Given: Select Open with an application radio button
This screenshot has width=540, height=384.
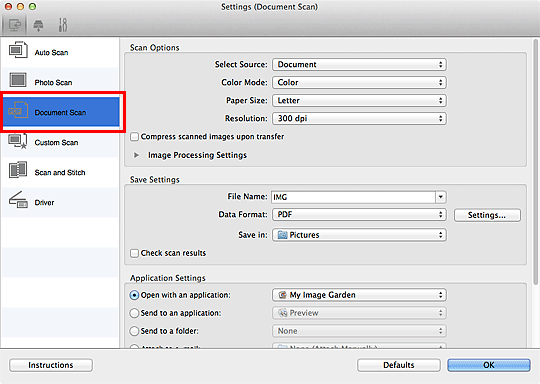Looking at the screenshot, I should (x=134, y=295).
